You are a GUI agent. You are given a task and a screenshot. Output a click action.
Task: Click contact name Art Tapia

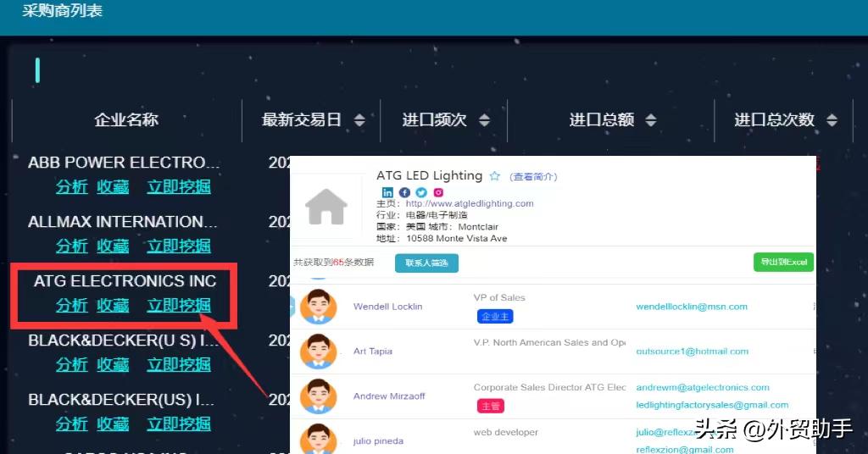click(x=373, y=352)
